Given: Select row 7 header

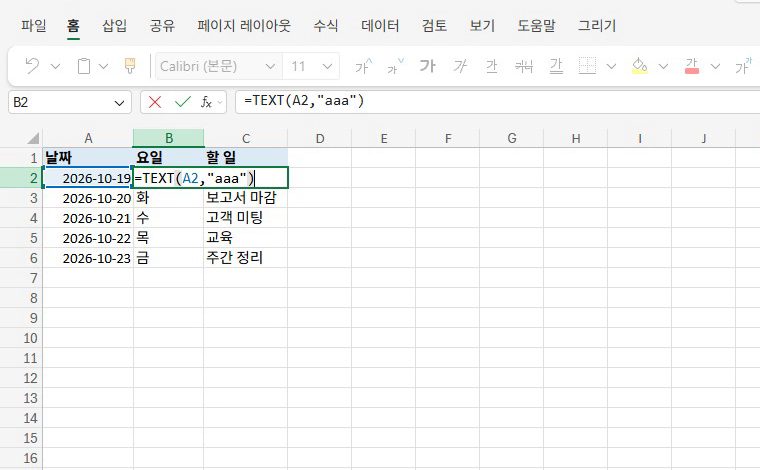Looking at the screenshot, I should [x=21, y=278].
